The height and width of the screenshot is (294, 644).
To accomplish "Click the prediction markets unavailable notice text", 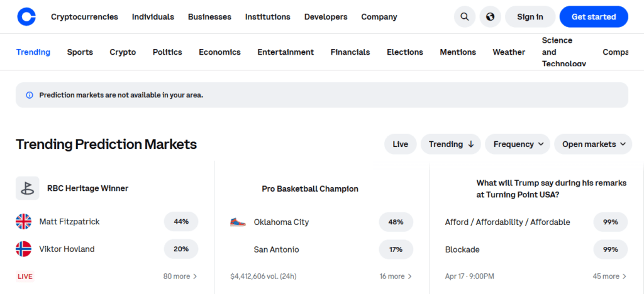I will (x=121, y=95).
